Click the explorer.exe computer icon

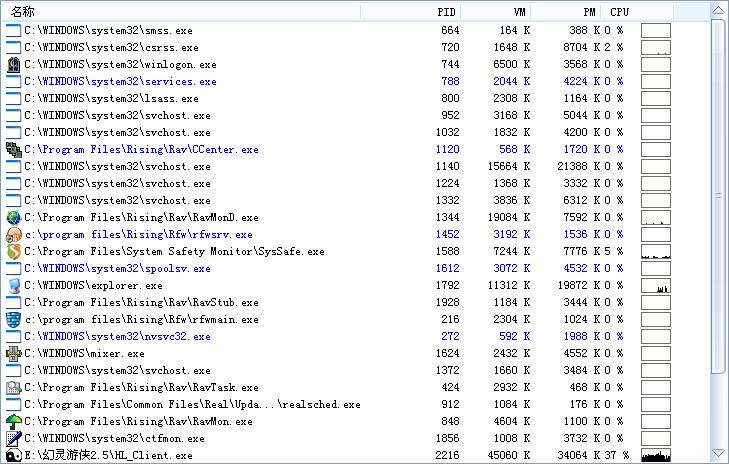(13, 285)
